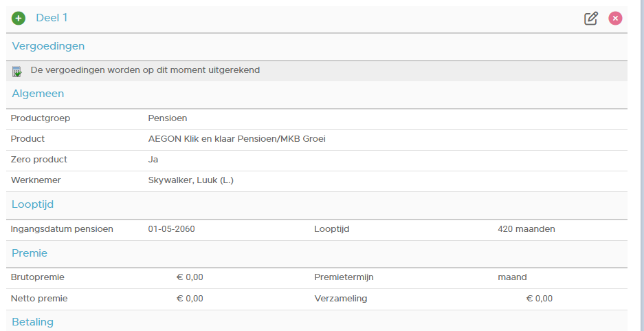Collapse the Algemeen section heading

[38, 94]
